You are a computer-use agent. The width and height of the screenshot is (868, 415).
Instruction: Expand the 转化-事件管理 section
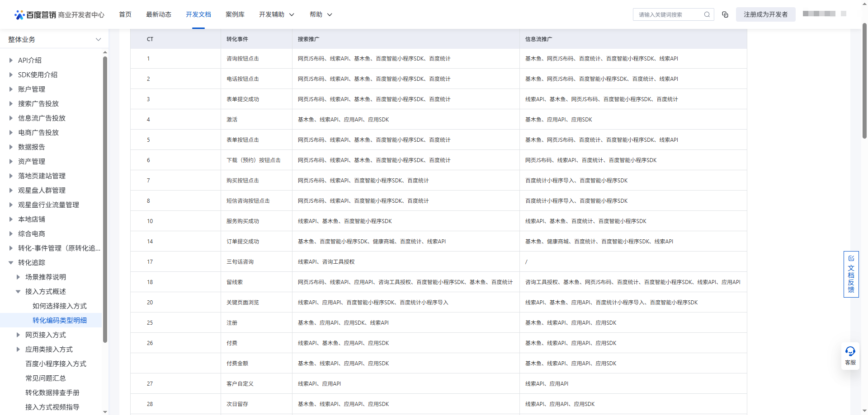point(11,248)
